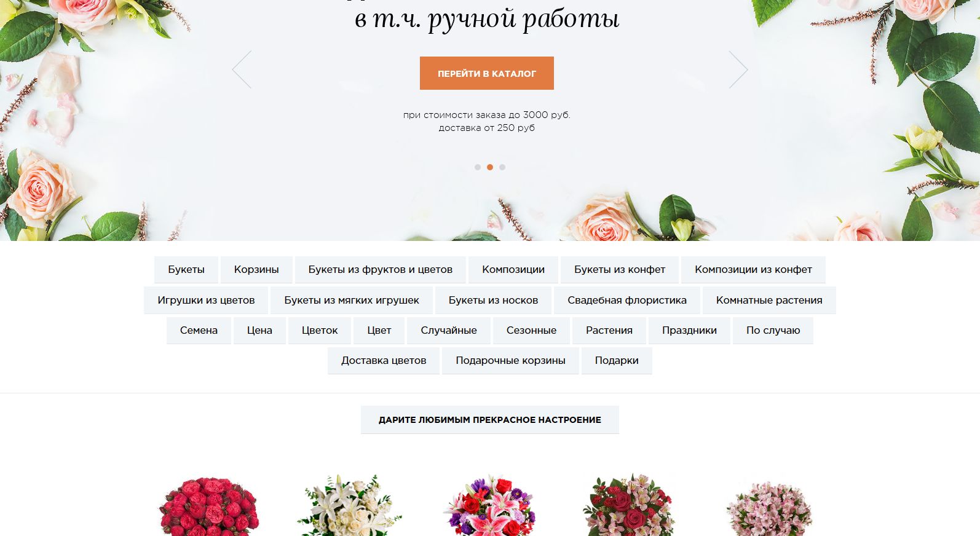
Task: Open the Цена filter category
Action: [x=259, y=331]
